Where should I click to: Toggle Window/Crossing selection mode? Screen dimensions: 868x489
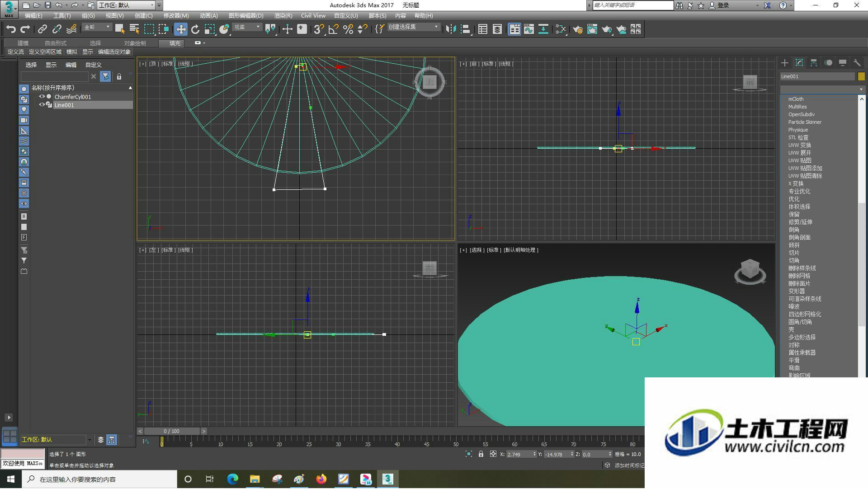click(x=163, y=29)
